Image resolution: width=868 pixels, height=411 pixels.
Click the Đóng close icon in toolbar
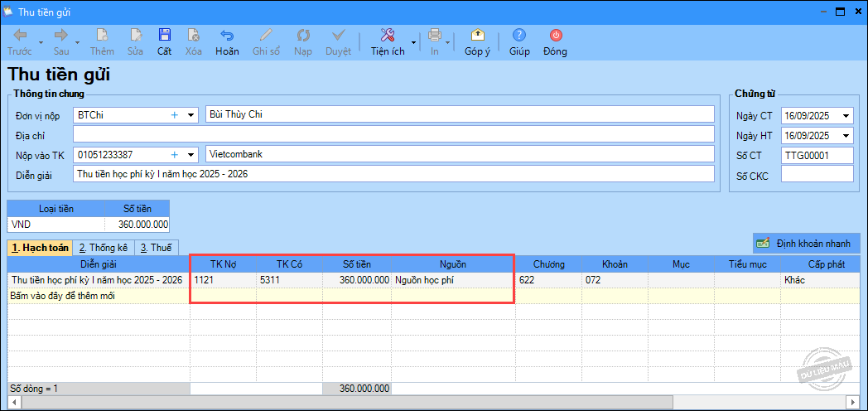(555, 36)
